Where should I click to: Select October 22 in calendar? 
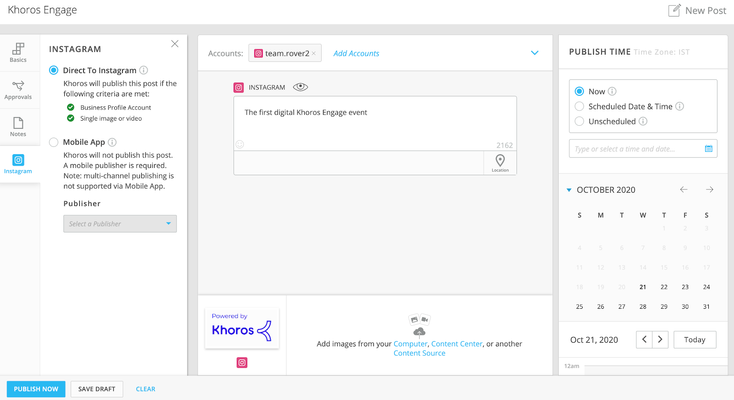pyautogui.click(x=664, y=287)
